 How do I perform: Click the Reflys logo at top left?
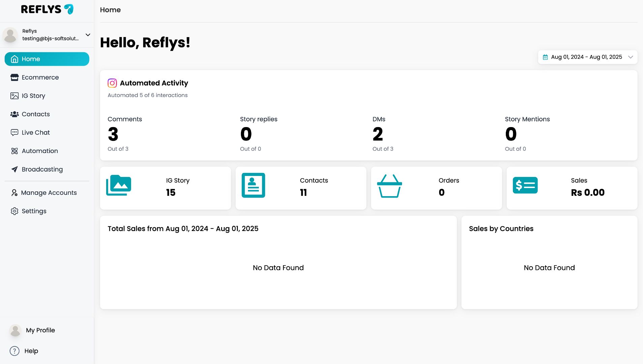[x=47, y=9]
